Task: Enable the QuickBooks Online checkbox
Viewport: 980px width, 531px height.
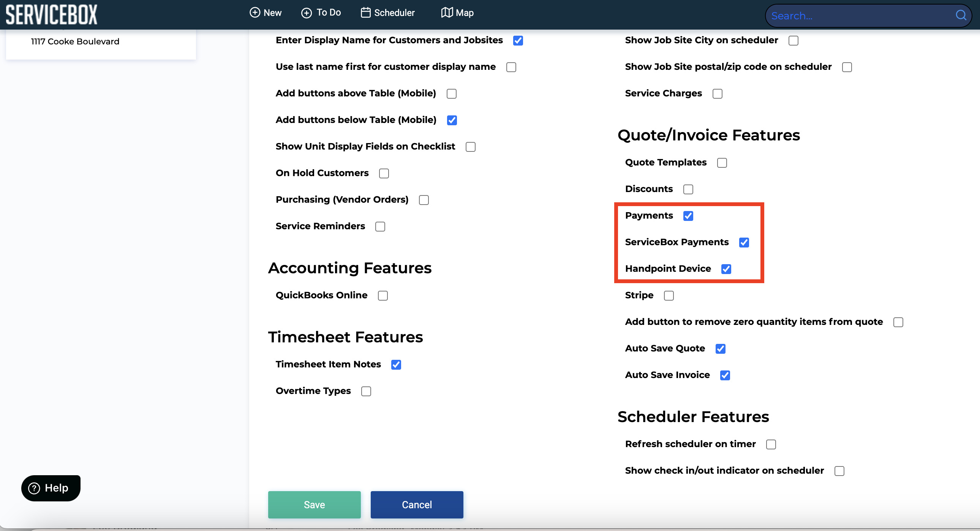Action: [x=383, y=296]
